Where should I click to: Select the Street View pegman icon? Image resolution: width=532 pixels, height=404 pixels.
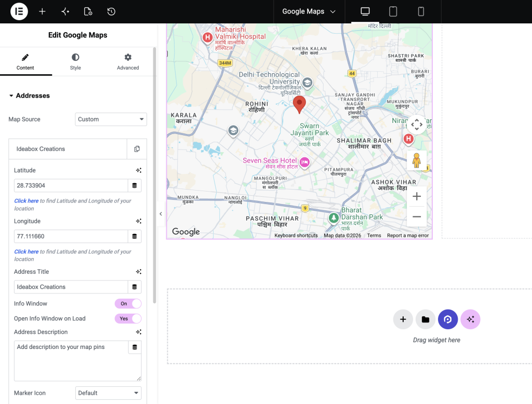click(417, 160)
